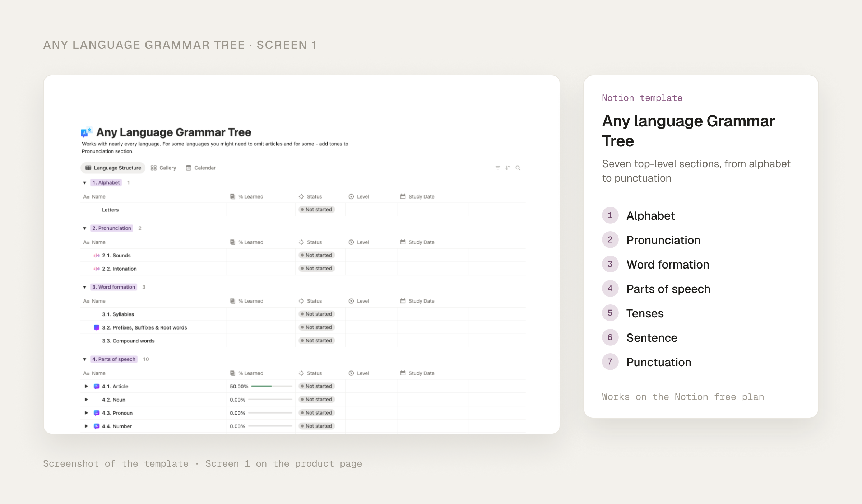
Task: Collapse the 1. Alphabet group
Action: (x=85, y=183)
